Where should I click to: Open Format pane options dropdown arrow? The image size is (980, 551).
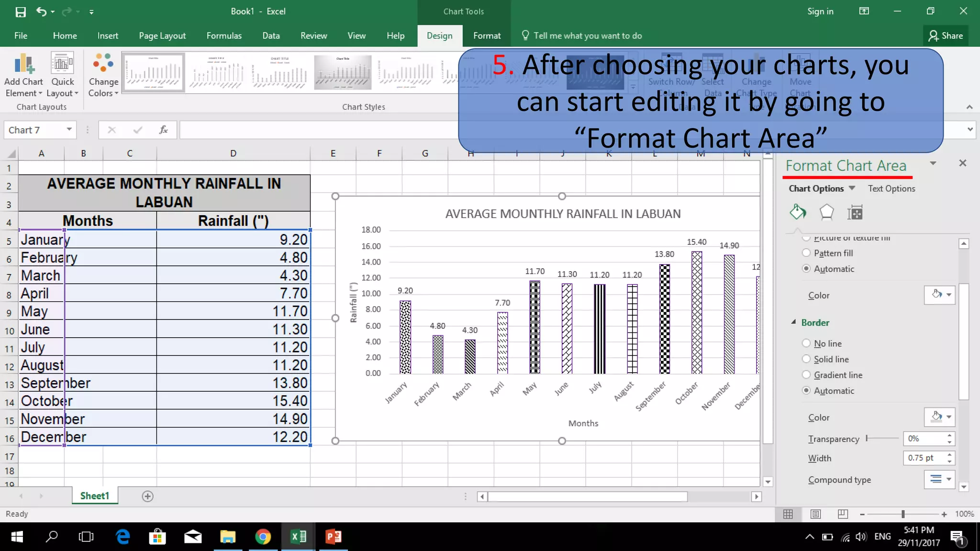(x=933, y=164)
